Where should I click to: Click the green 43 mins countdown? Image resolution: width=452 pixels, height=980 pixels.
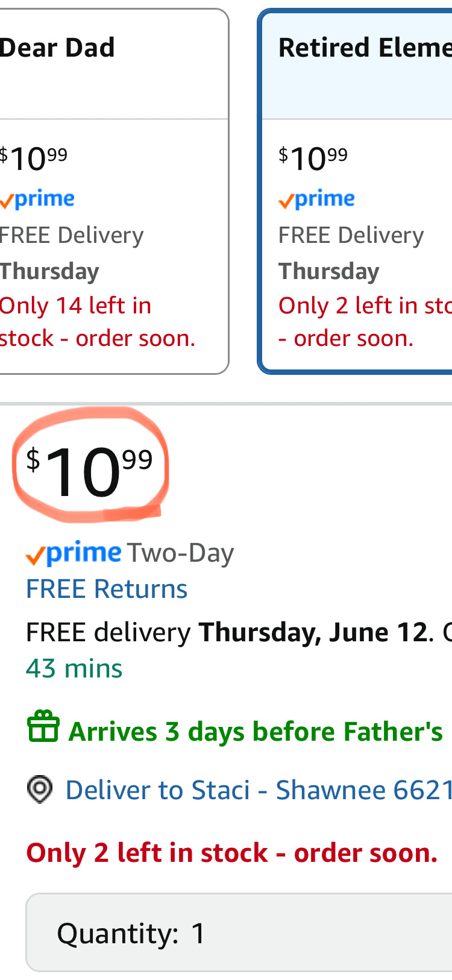(x=74, y=668)
